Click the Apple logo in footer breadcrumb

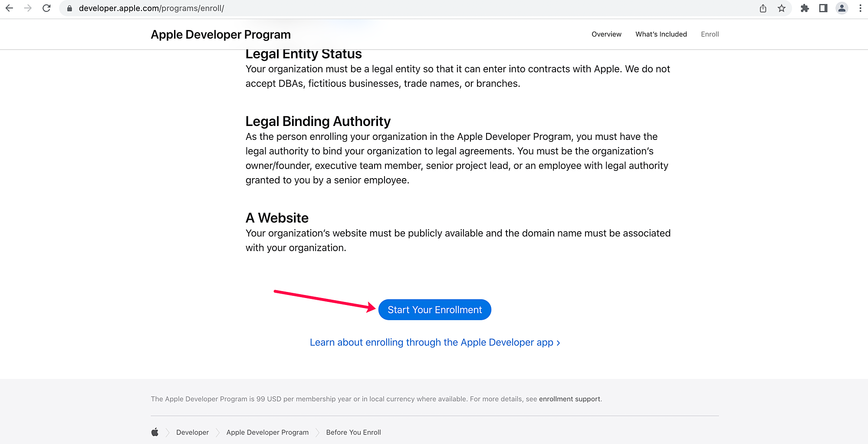155,432
